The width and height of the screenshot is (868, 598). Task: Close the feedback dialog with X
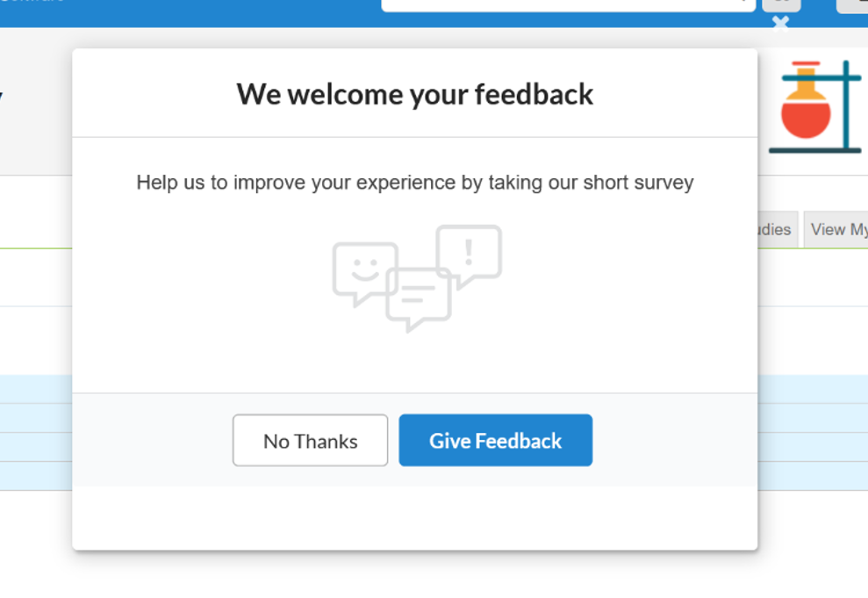780,24
